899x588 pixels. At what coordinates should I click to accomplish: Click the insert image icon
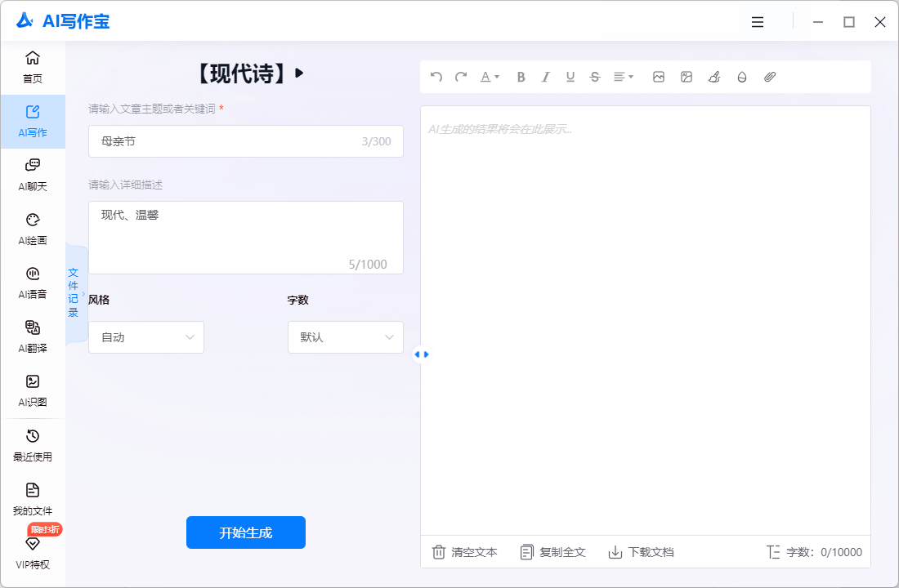click(659, 77)
